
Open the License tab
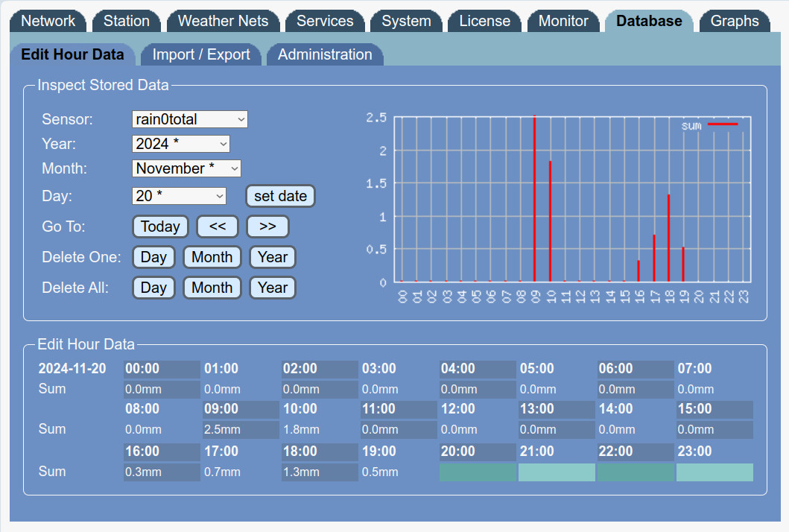[x=484, y=21]
